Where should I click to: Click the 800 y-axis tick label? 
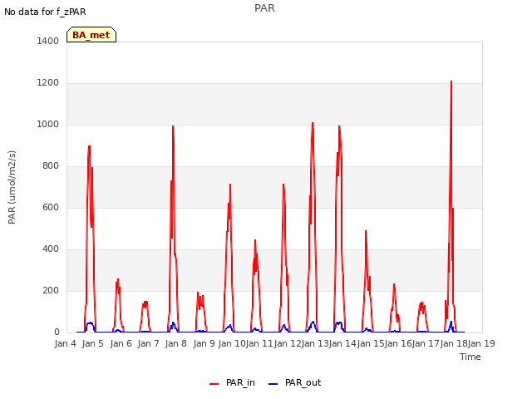pos(51,165)
